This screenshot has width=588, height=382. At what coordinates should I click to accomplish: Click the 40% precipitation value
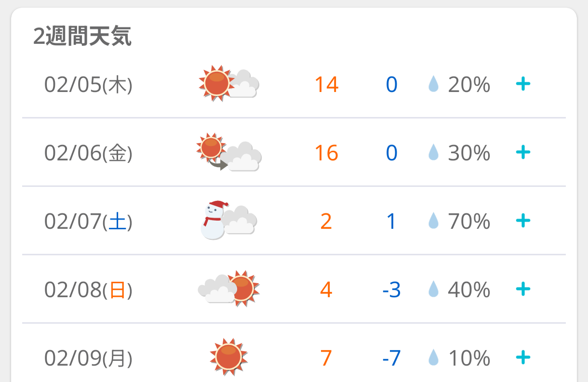(x=469, y=290)
